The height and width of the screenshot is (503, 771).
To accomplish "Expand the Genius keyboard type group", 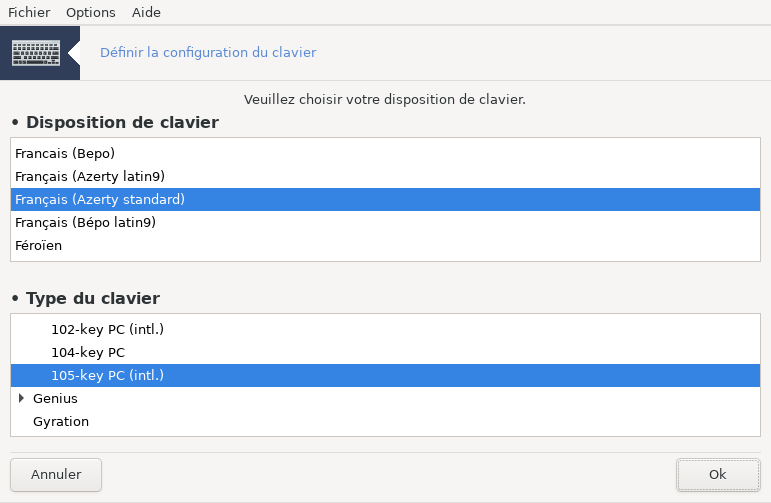I will coord(22,398).
